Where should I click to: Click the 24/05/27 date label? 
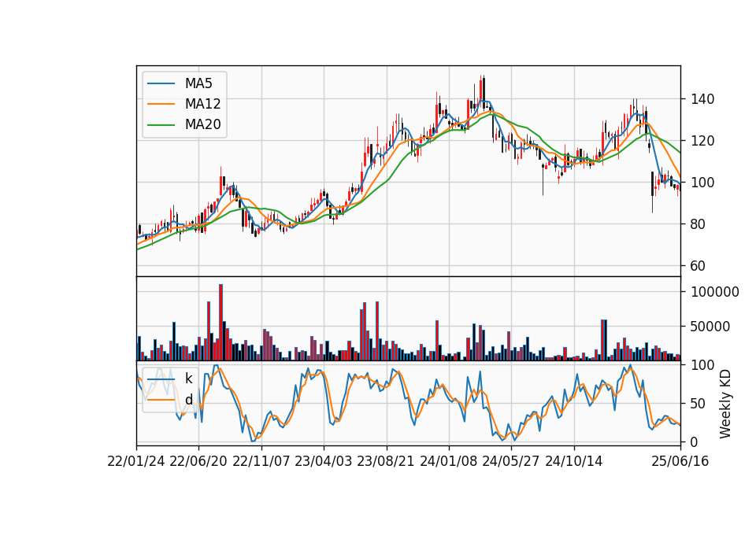click(x=511, y=461)
